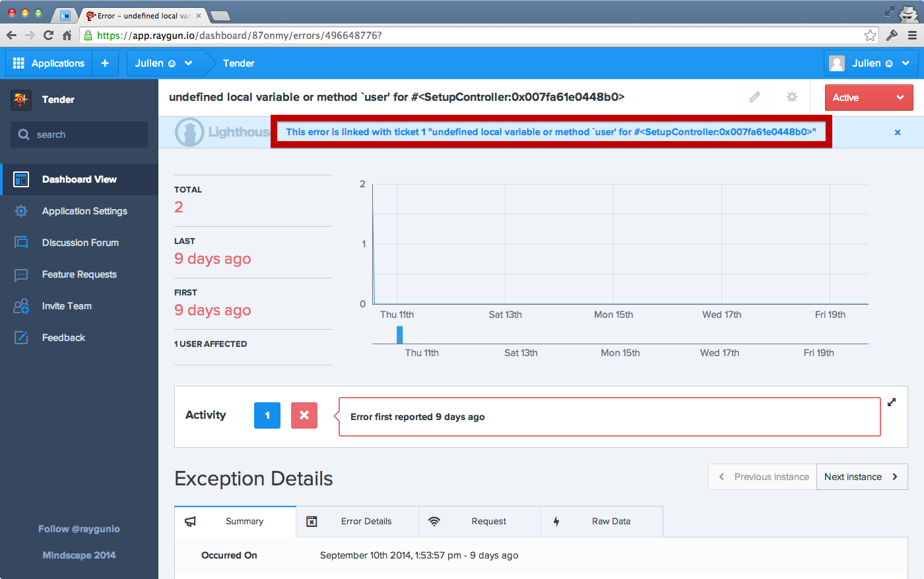
Task: Open the Chrome hamburger menu
Action: [x=912, y=36]
